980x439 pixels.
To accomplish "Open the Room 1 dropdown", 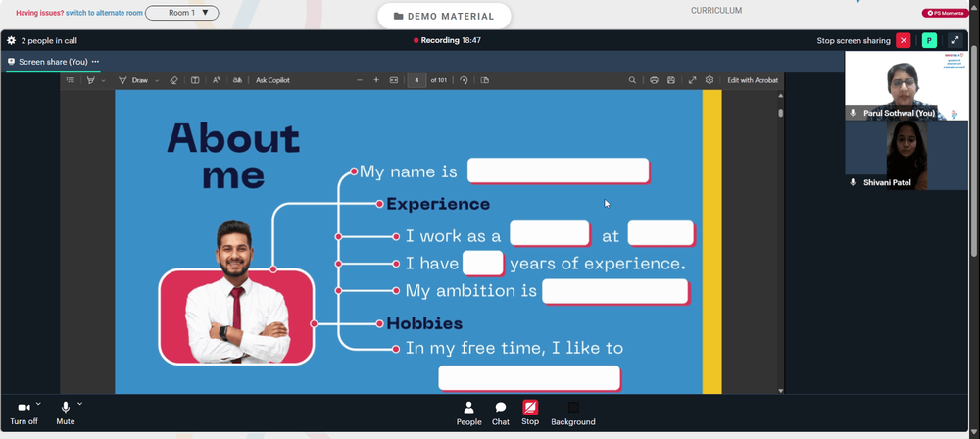I will point(182,13).
